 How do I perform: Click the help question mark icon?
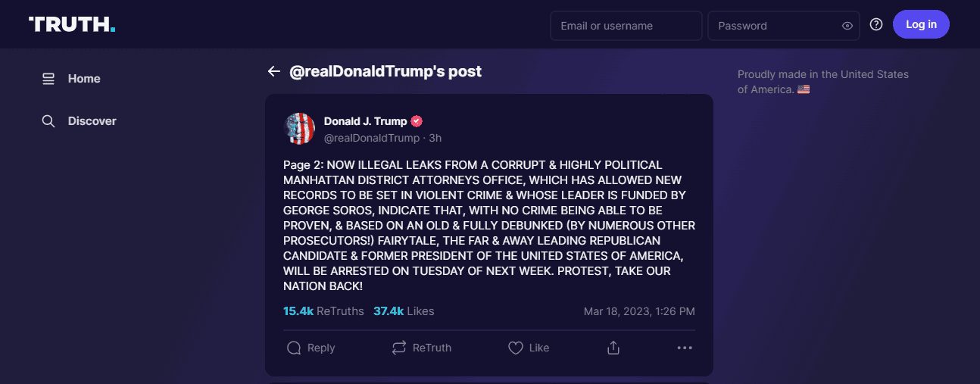pos(876,25)
